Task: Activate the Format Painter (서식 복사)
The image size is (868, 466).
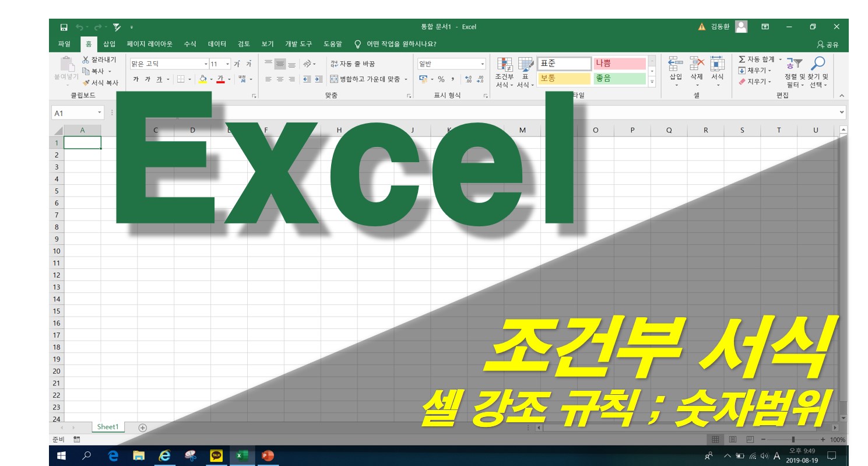Action: click(x=100, y=83)
